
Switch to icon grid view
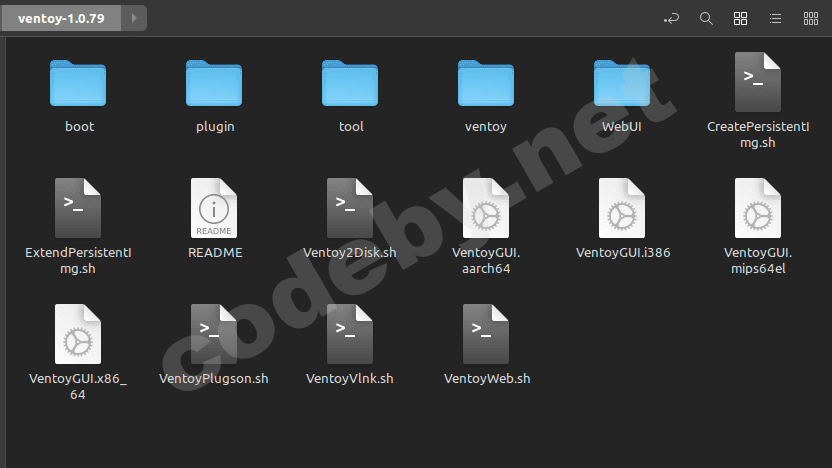[740, 19]
